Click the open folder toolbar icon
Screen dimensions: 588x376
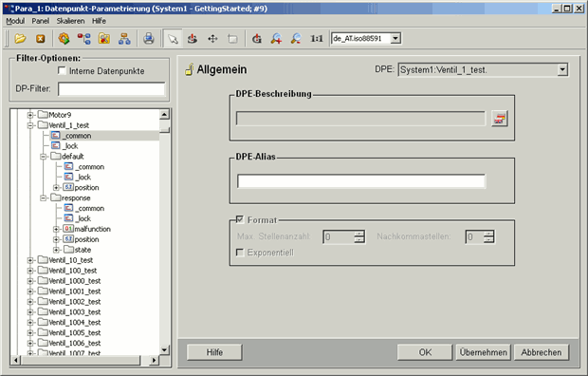pos(20,38)
